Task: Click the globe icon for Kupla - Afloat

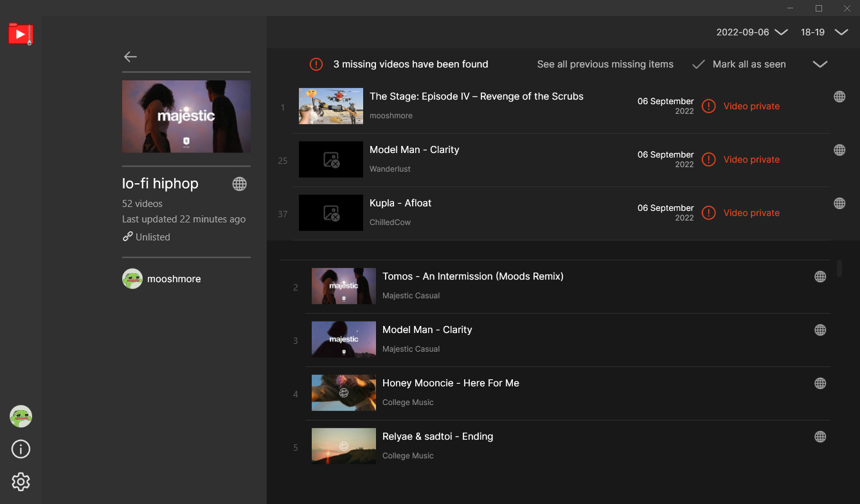Action: (x=839, y=203)
